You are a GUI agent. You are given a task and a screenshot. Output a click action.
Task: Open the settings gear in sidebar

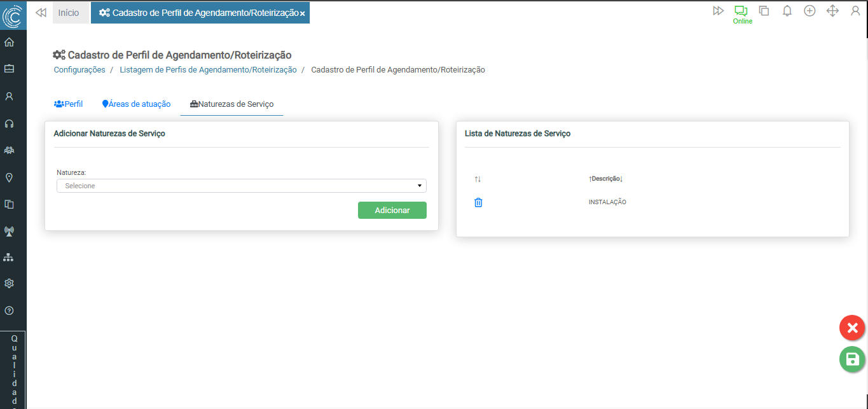click(9, 283)
